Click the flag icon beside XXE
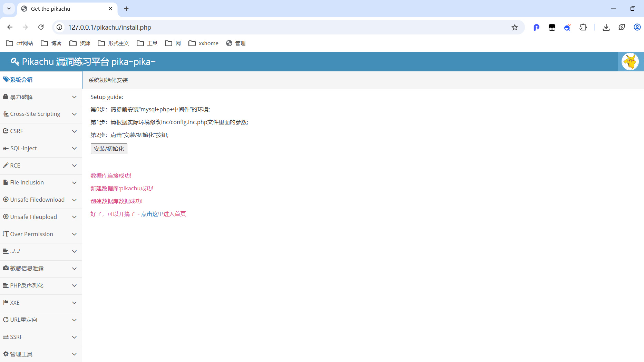This screenshot has height=362, width=644. pyautogui.click(x=6, y=302)
